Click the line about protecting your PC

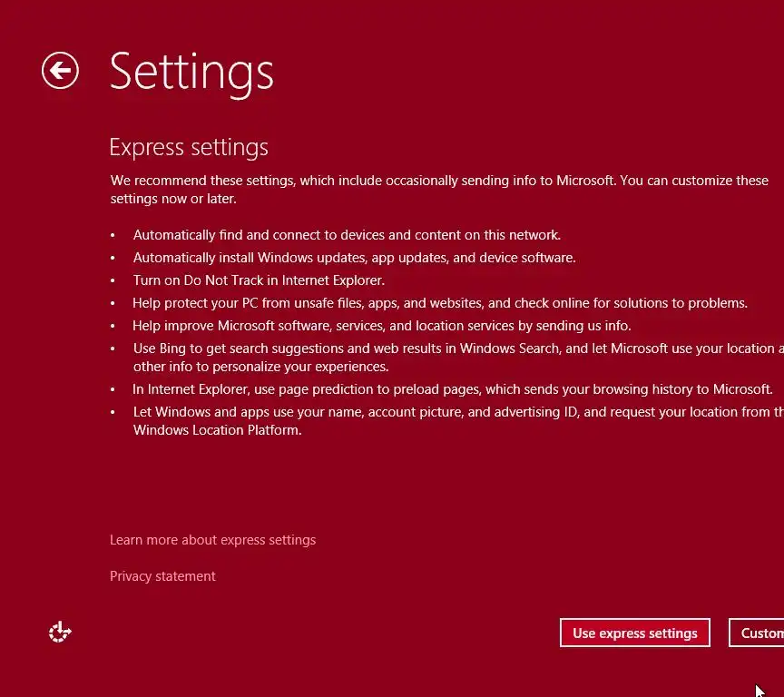click(x=440, y=303)
